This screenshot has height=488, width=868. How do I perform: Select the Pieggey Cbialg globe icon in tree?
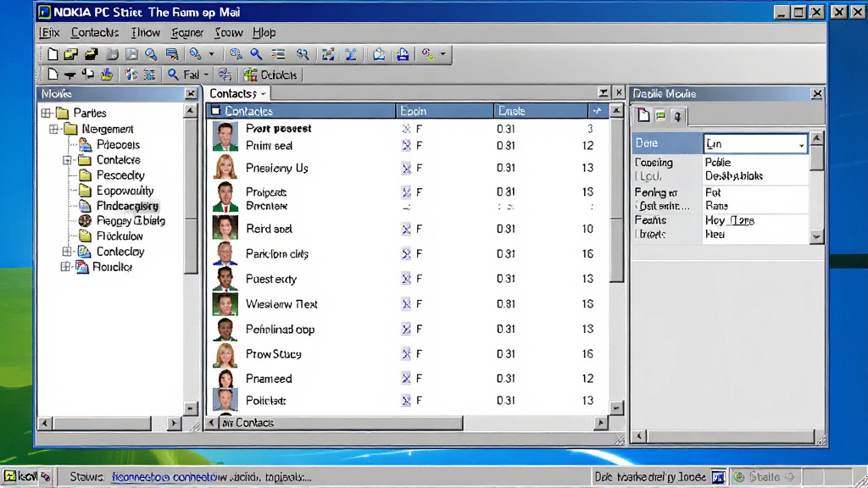[85, 221]
